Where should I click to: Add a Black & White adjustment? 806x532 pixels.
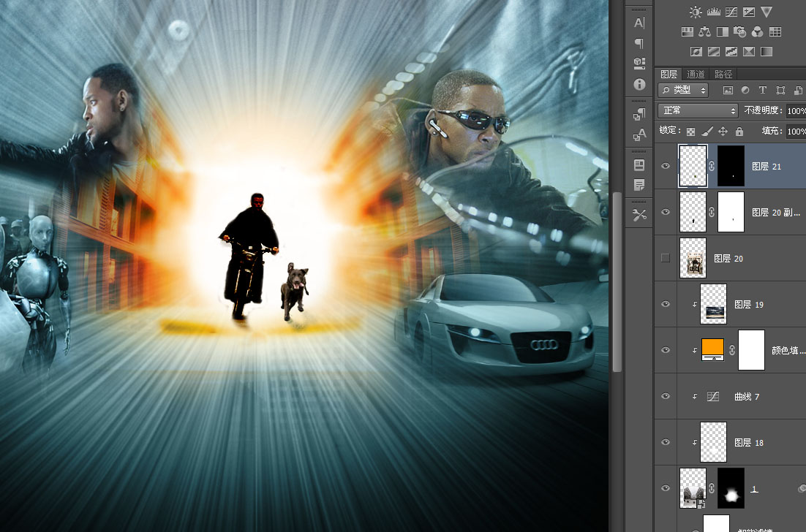722,32
